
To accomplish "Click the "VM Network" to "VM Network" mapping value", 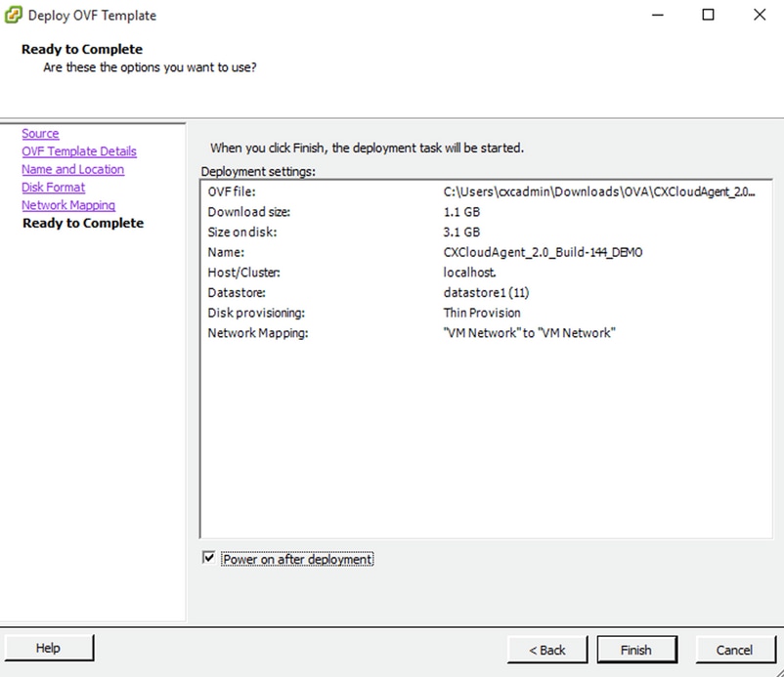I will tap(529, 333).
